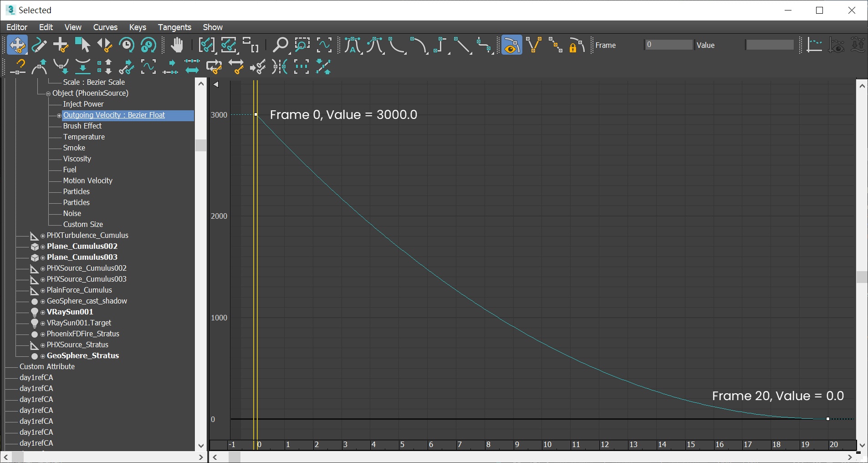Open the Editor menu
This screenshot has width=868, height=463.
point(17,27)
